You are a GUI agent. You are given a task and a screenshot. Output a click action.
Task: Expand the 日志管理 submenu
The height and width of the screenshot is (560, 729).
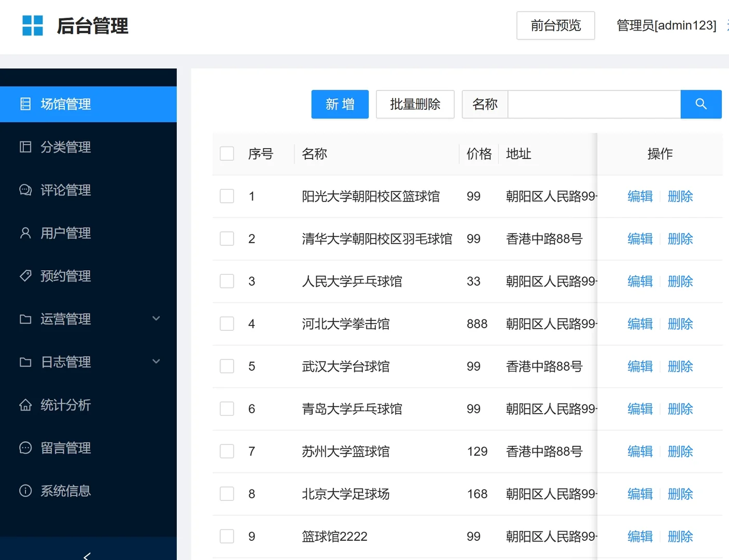[x=156, y=361]
